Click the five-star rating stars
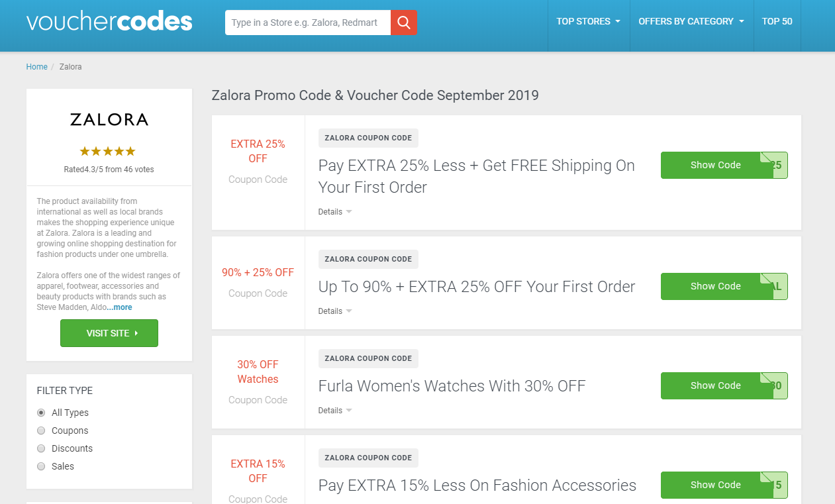Viewport: 835px width, 504px height. (108, 151)
